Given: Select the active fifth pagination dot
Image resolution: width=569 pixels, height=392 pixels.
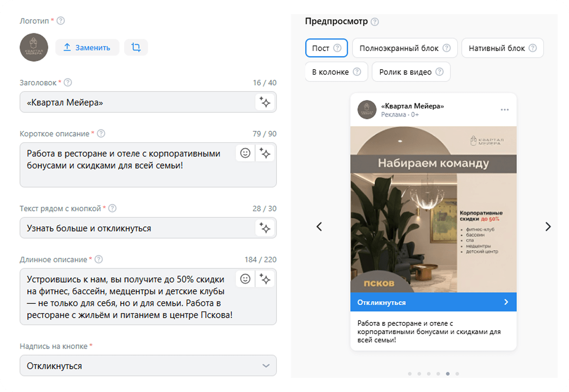Looking at the screenshot, I should point(448,374).
